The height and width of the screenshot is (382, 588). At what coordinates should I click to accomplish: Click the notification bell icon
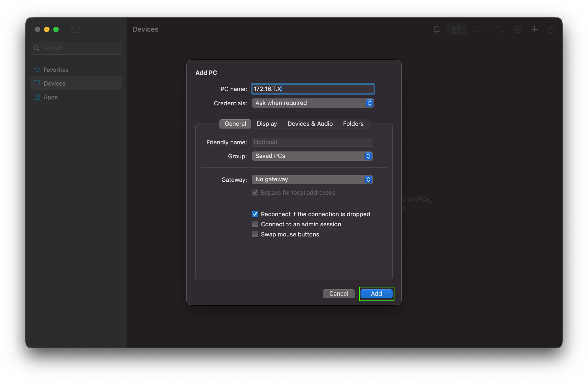click(x=437, y=29)
